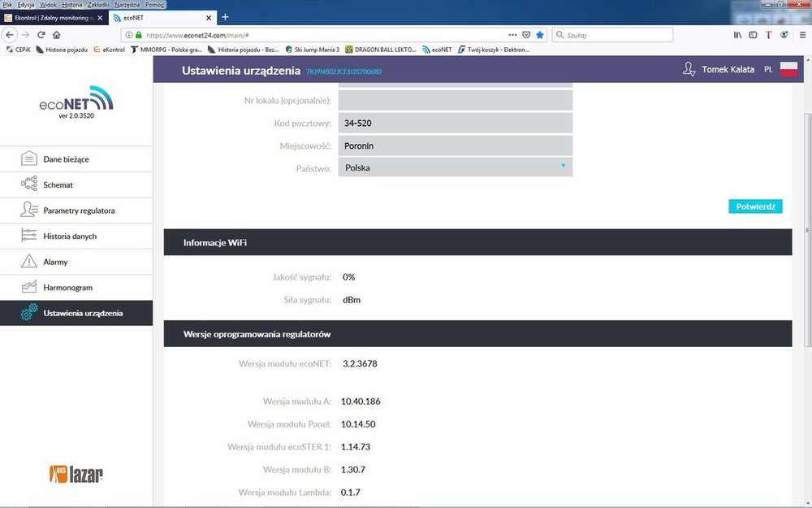
Task: Open the Harmonogram schedule page
Action: (x=67, y=288)
